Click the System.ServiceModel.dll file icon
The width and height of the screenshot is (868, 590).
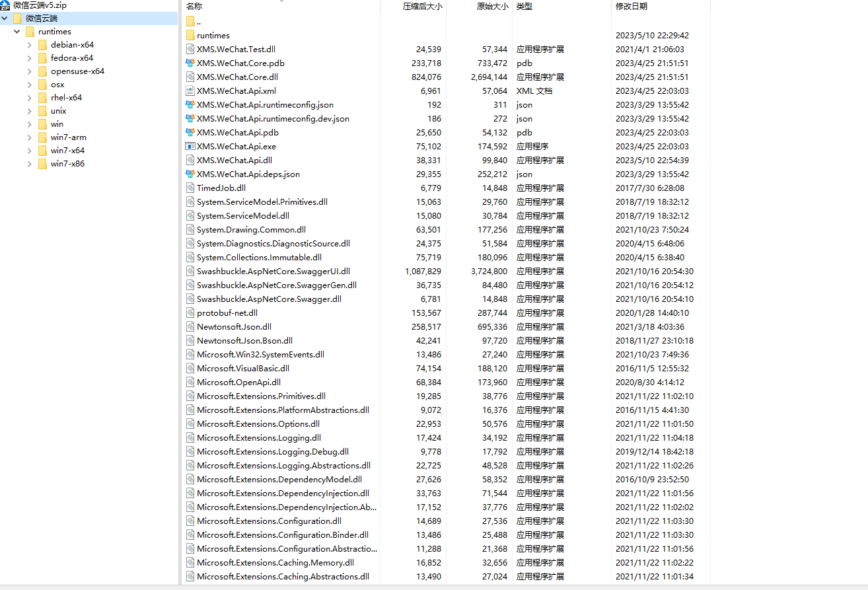(x=190, y=216)
